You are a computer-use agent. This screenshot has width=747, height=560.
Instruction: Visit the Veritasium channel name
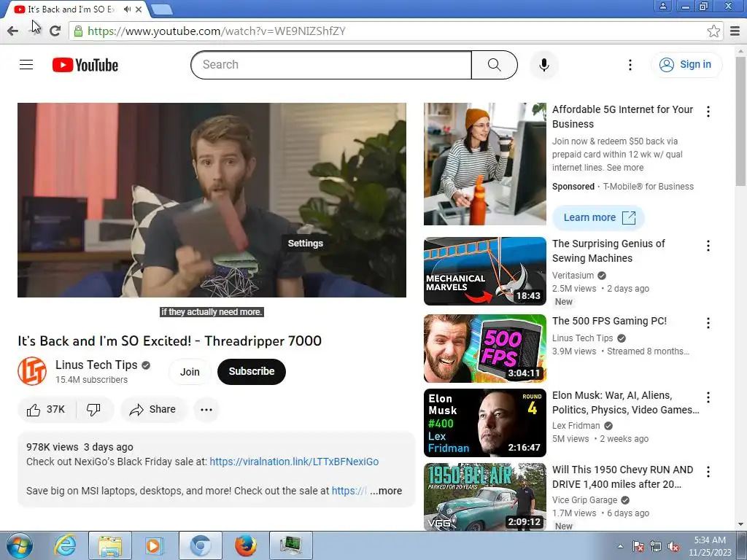pos(573,275)
